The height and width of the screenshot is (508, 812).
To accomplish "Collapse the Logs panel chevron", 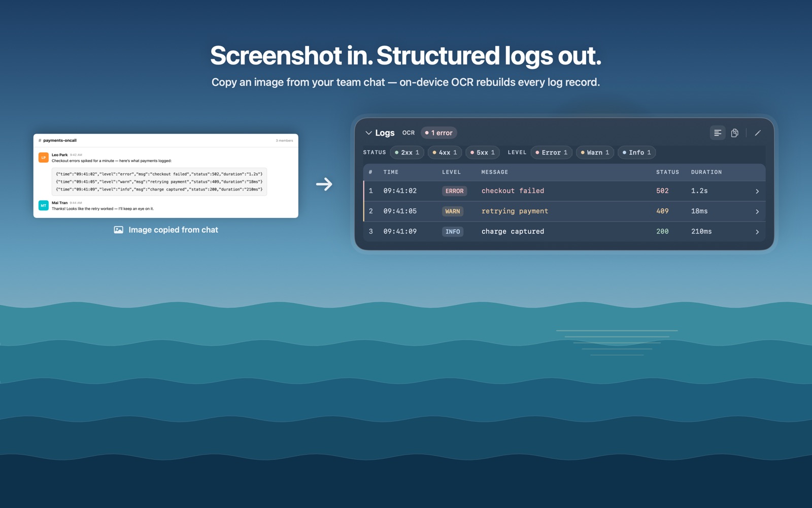I will click(368, 133).
